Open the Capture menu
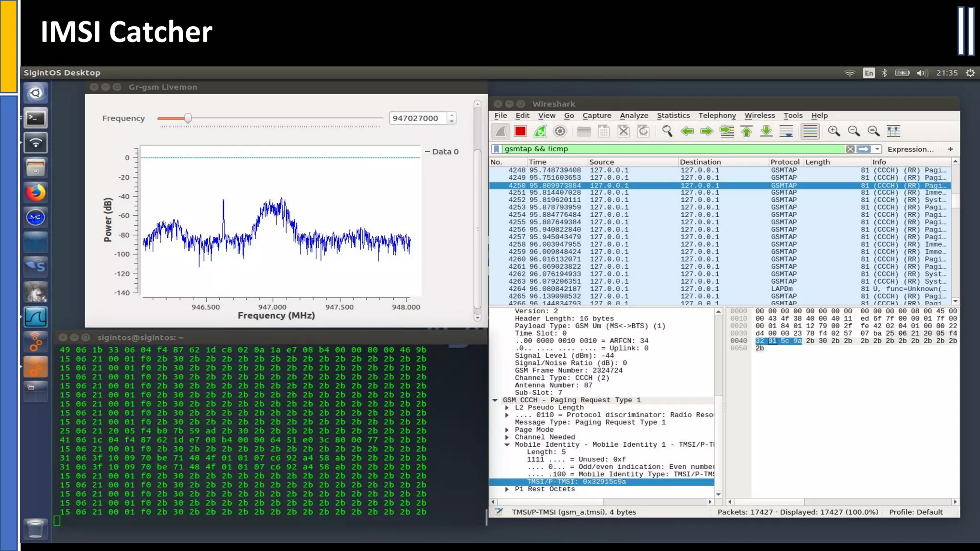This screenshot has height=551, width=980. (x=597, y=115)
